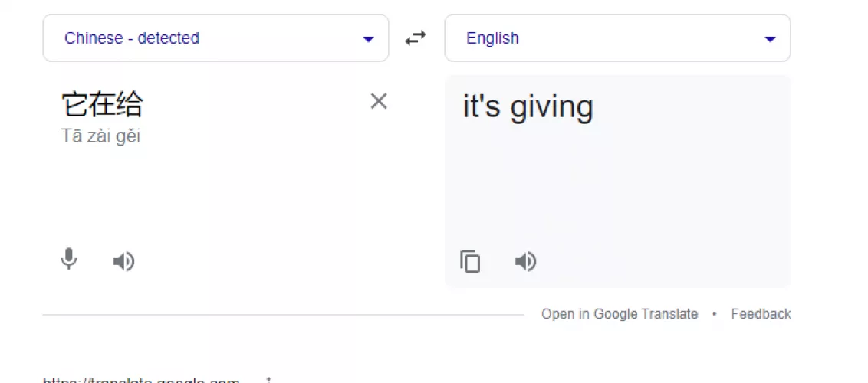The height and width of the screenshot is (383, 868).
Task: Open the translate.google.com URL
Action: tap(142, 380)
